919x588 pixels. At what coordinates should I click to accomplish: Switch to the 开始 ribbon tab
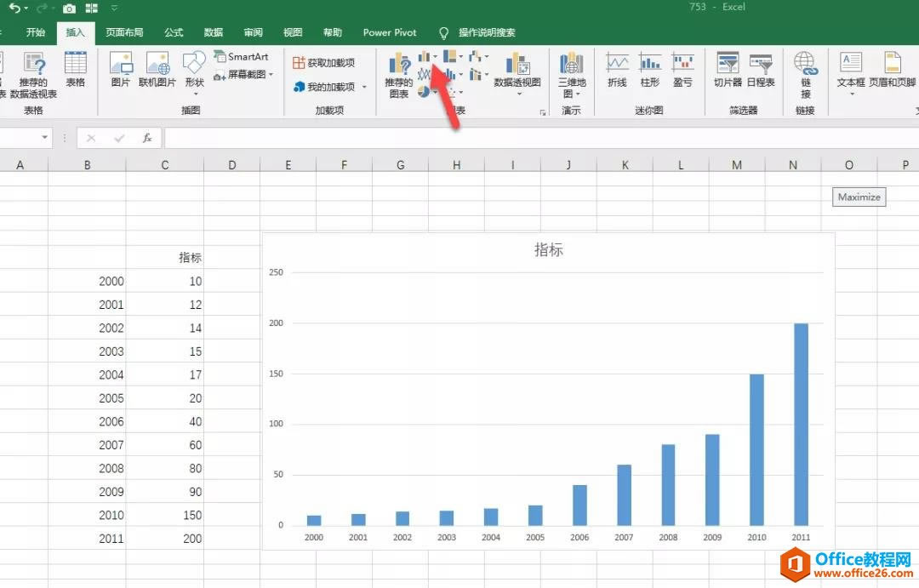pyautogui.click(x=35, y=32)
